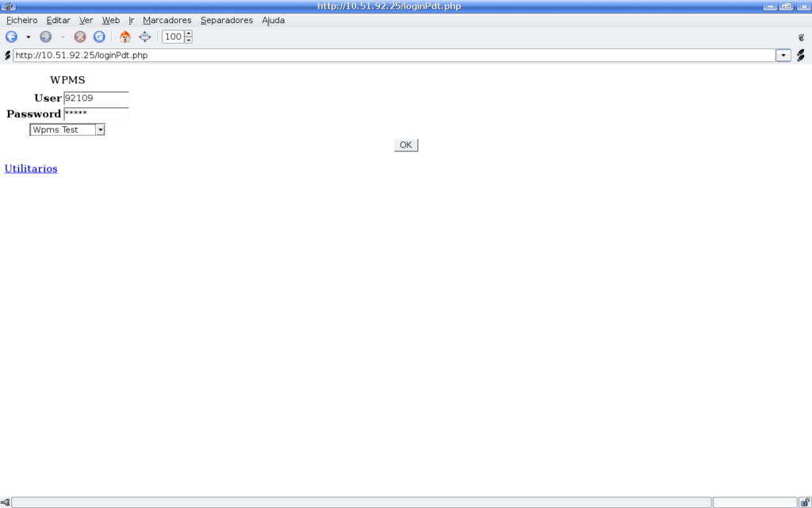Increase zoom with the up stepper arrow

[x=188, y=33]
